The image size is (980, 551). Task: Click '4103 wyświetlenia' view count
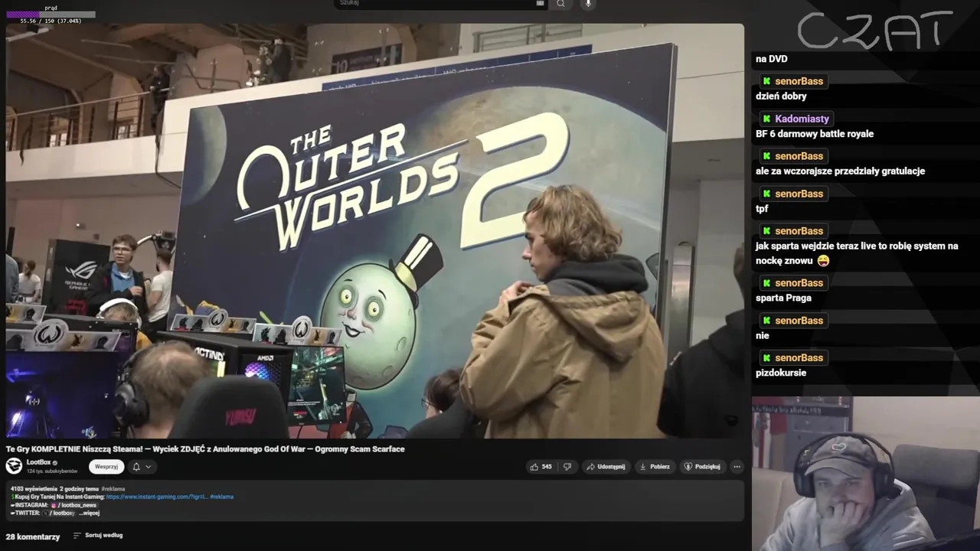(34, 488)
